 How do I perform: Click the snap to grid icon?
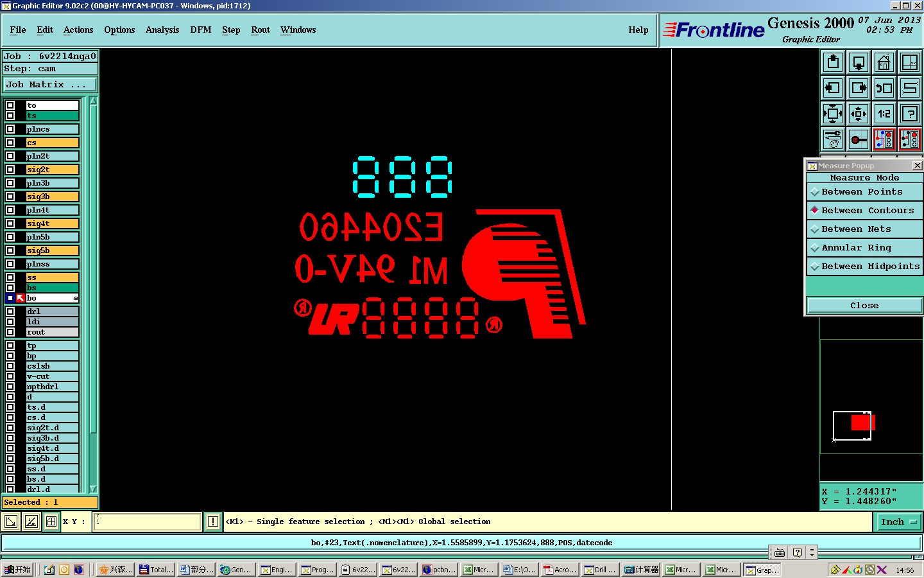pos(859,139)
